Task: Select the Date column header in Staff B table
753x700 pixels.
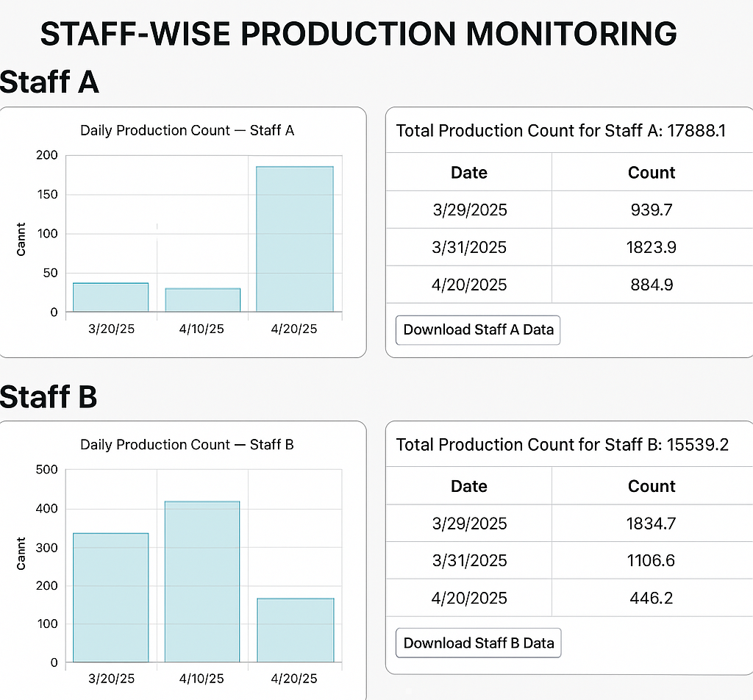Action: [468, 486]
